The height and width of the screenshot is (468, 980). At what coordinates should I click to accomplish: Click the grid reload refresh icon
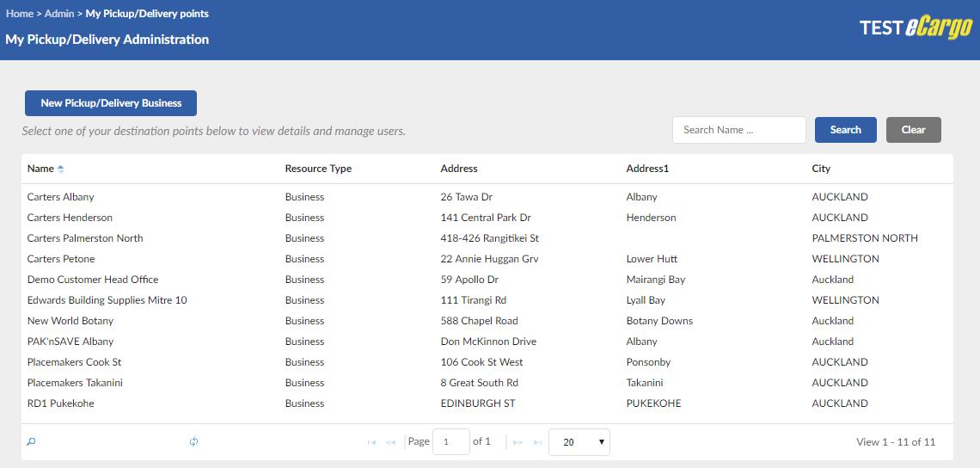(193, 441)
